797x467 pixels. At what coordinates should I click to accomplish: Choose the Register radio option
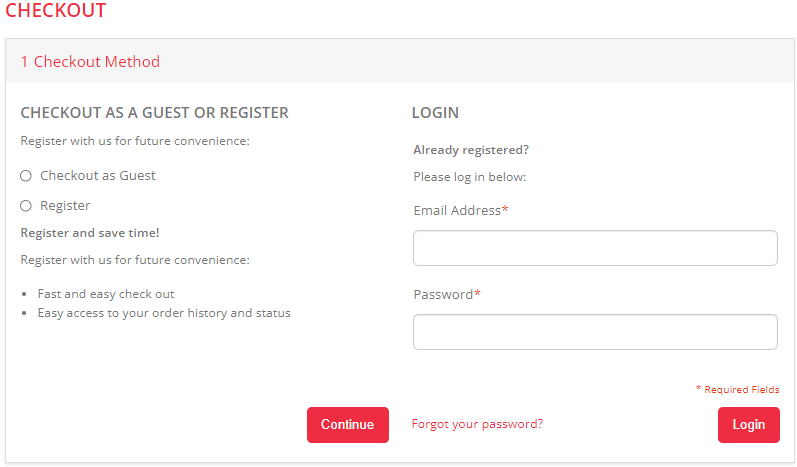[26, 206]
